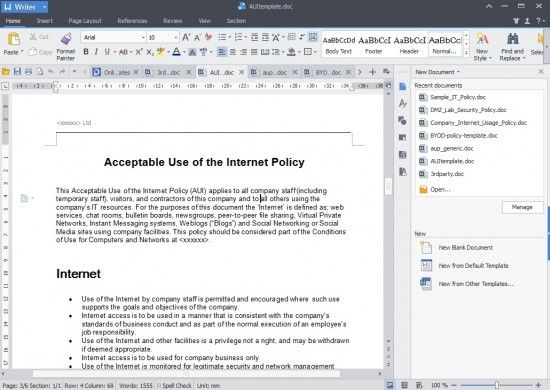Viewport: 550px width, 390px height.
Task: Expand the styles gallery list
Action: click(467, 53)
